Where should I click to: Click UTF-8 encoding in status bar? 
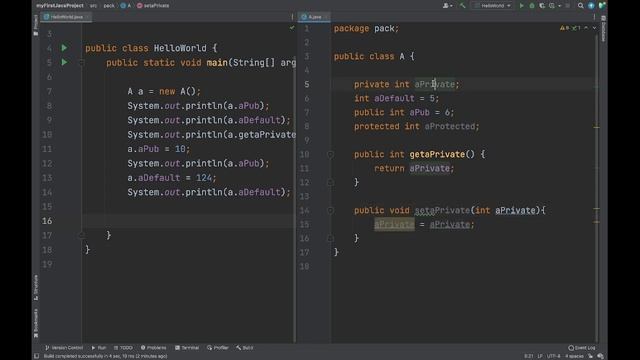tap(553, 356)
